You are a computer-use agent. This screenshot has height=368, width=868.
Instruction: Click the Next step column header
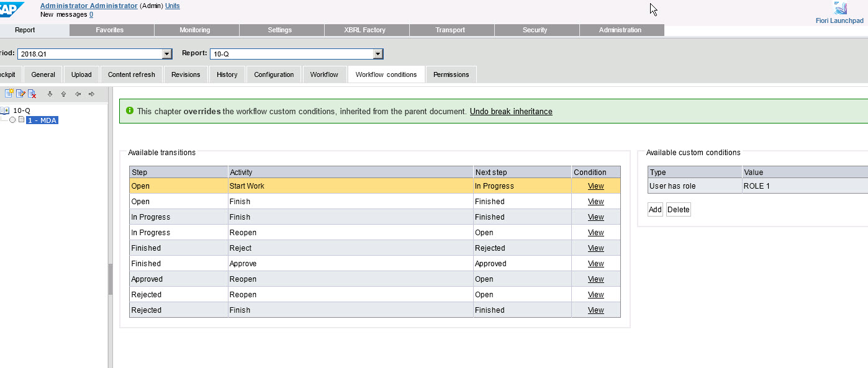click(x=523, y=173)
